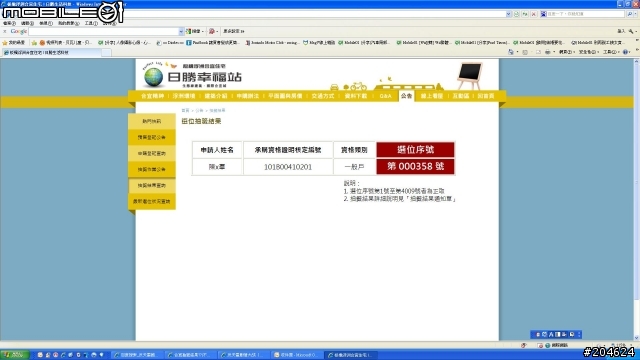Click the Home page icon in command bar
Screen dimensions: 640x360
pos(511,52)
